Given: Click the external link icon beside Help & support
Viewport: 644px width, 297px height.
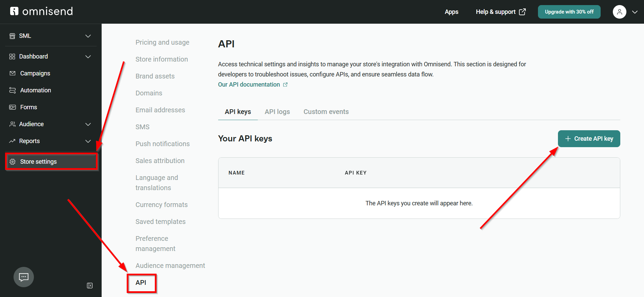Looking at the screenshot, I should pos(522,12).
